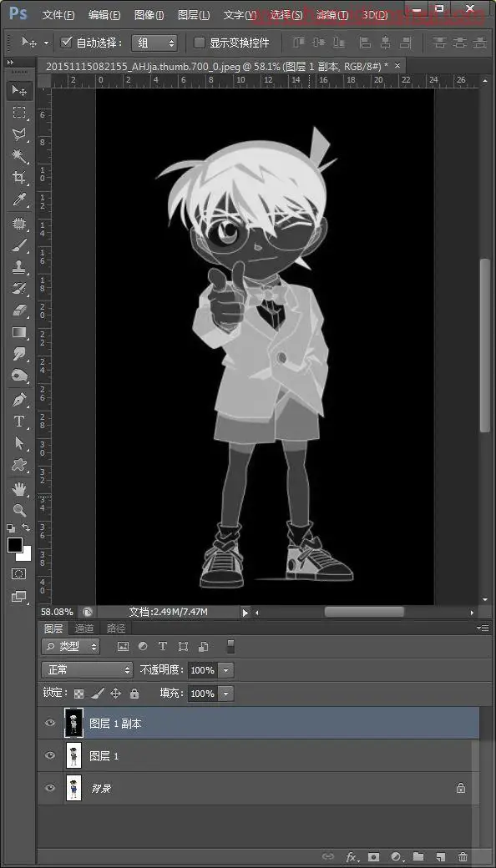This screenshot has height=868, width=496.
Task: Add a layer mask
Action: pos(373,857)
